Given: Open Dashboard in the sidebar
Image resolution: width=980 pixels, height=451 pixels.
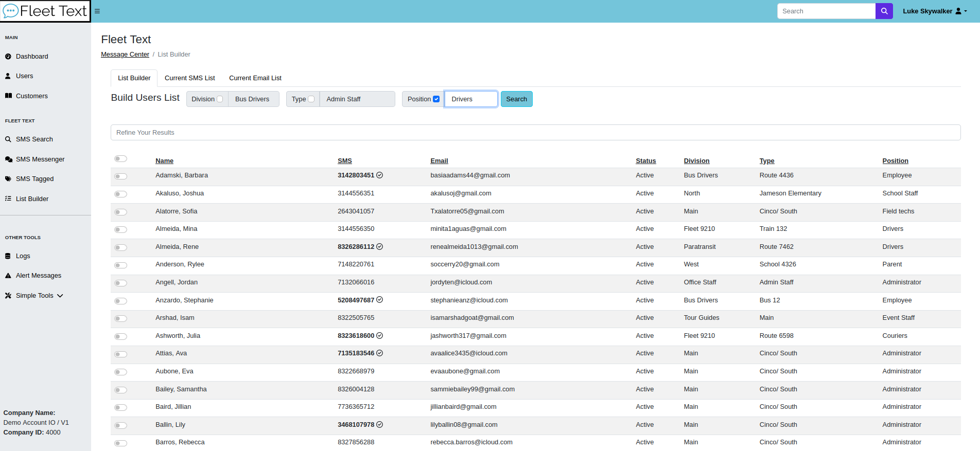Looking at the screenshot, I should pos(32,57).
